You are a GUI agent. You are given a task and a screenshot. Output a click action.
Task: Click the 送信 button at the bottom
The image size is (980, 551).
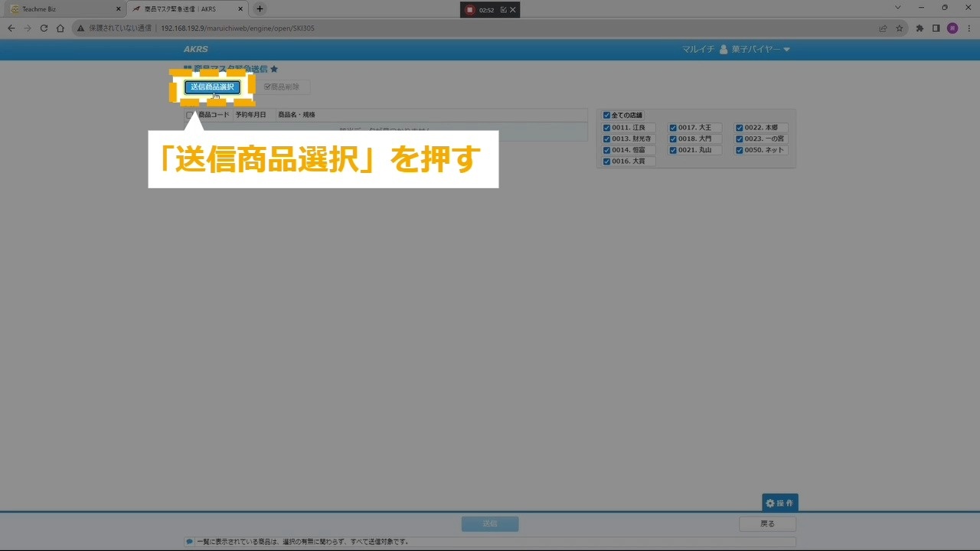coord(490,524)
